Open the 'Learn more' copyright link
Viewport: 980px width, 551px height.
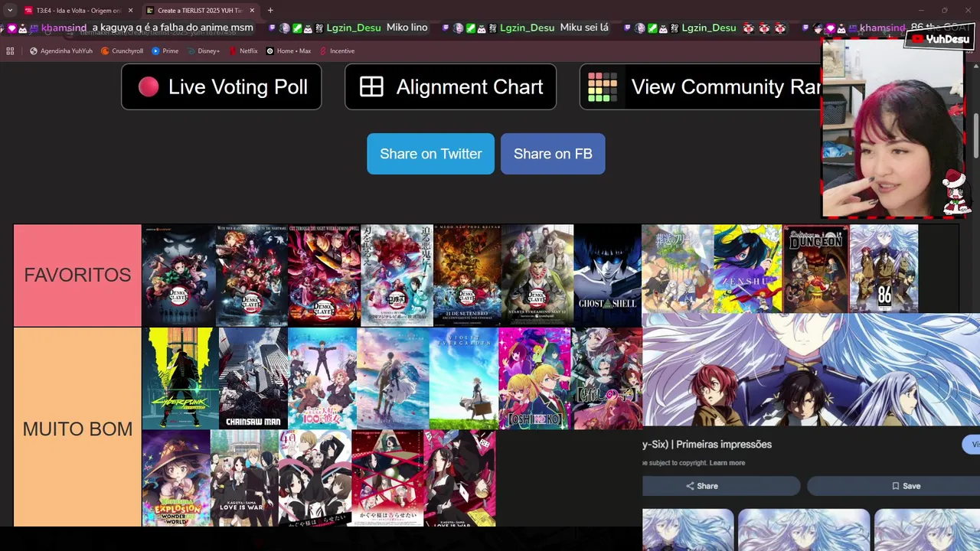[x=727, y=463]
